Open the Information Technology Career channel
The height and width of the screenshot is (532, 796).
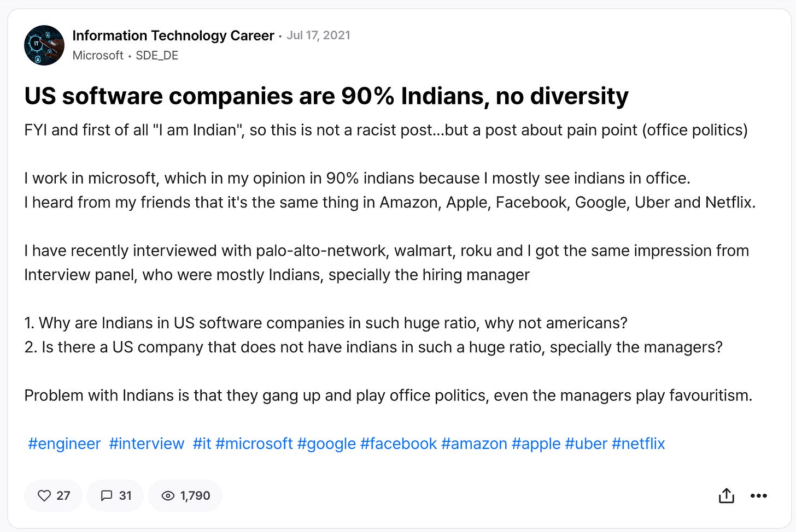click(173, 36)
